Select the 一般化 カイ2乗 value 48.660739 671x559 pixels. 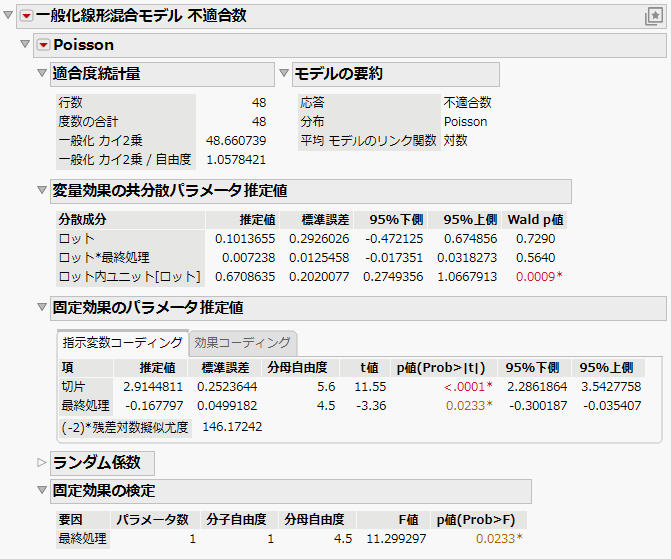click(x=236, y=140)
